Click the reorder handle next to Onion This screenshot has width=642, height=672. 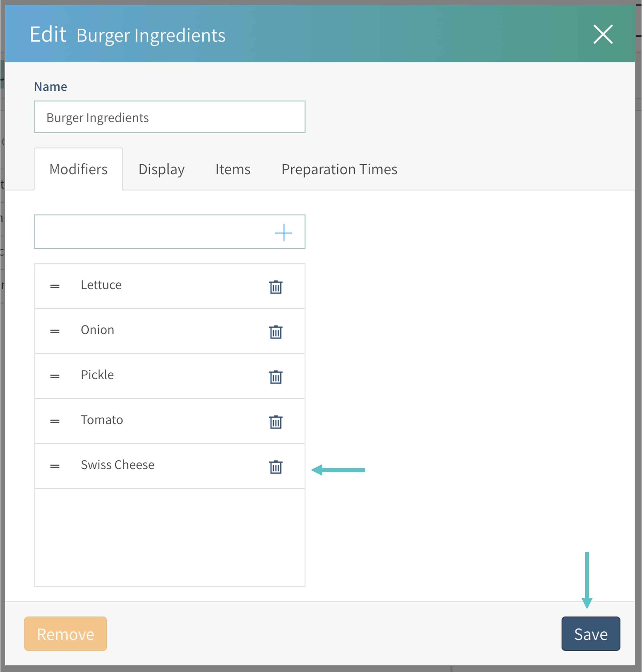[55, 331]
